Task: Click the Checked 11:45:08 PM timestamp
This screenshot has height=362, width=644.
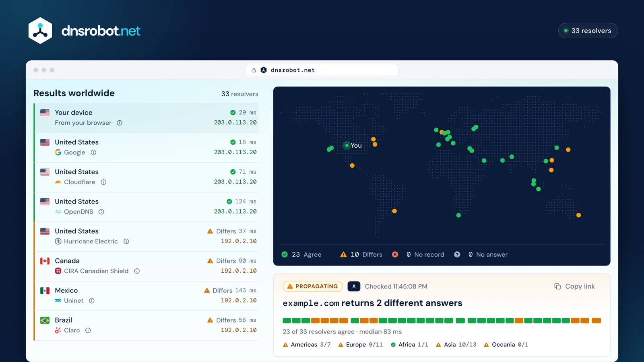Action: [x=396, y=286]
